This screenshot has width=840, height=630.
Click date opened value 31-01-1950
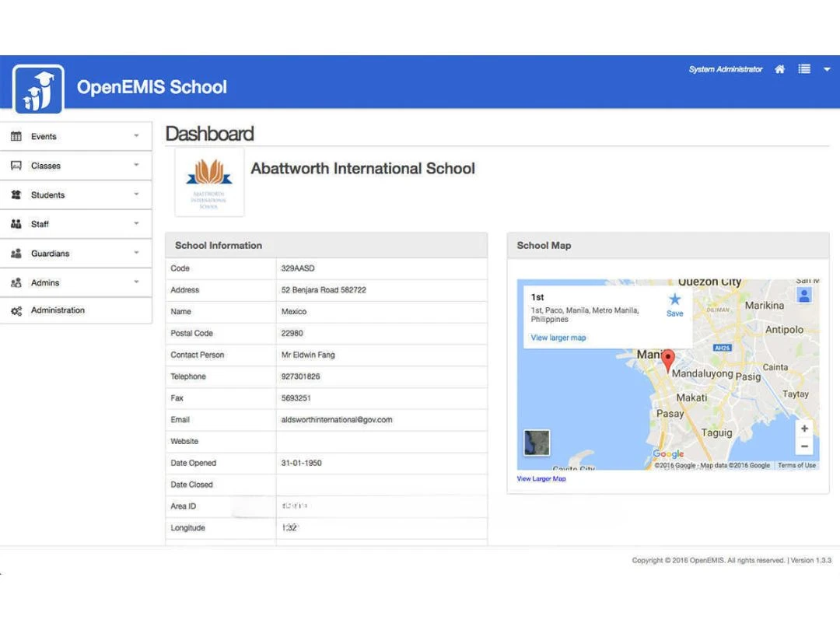tap(301, 463)
